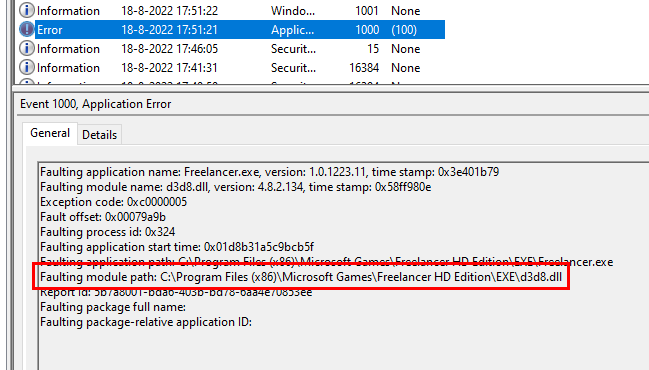
Task: Select the General tab
Action: click(x=50, y=133)
